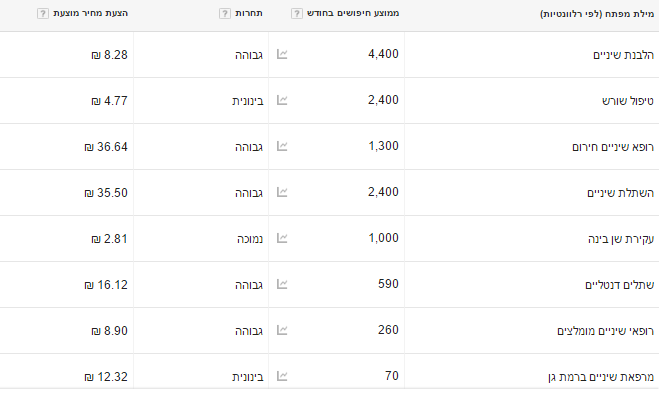Click help icon beside הצעת מחיר מוצעת

[43, 13]
